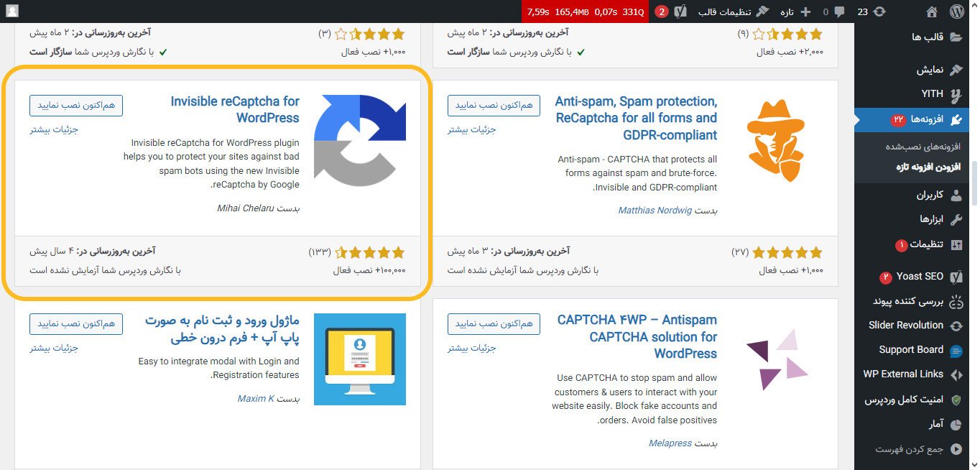Install the 'ماژول ورود و ثبت نام' plugin

(76, 323)
